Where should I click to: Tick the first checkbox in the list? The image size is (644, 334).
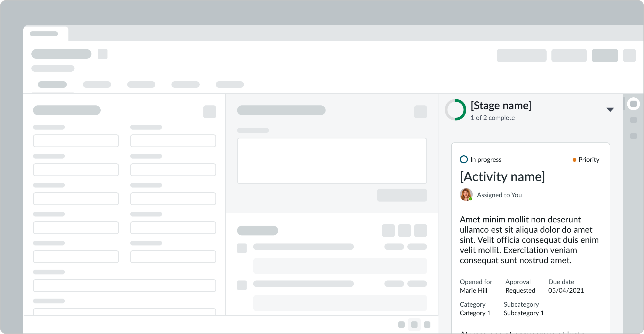[x=242, y=248]
